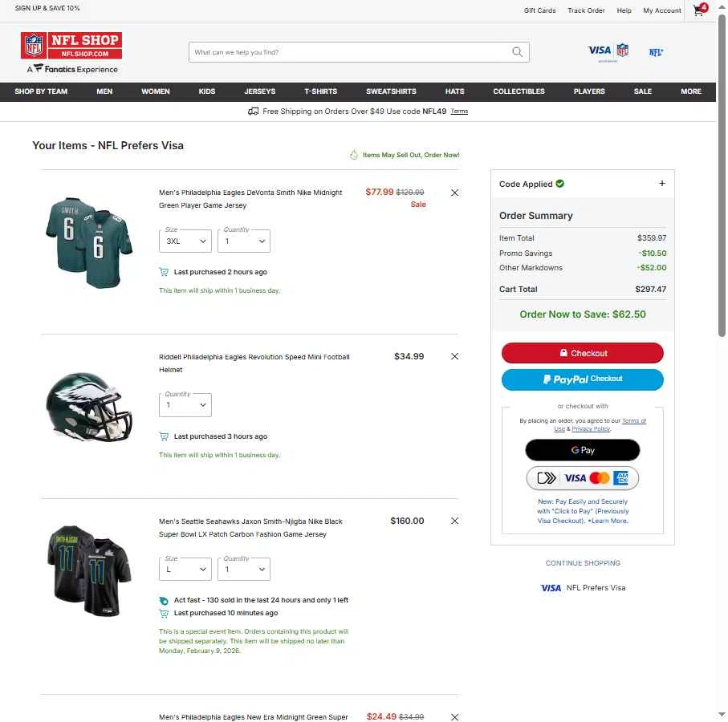Click the Learn More link

609,521
